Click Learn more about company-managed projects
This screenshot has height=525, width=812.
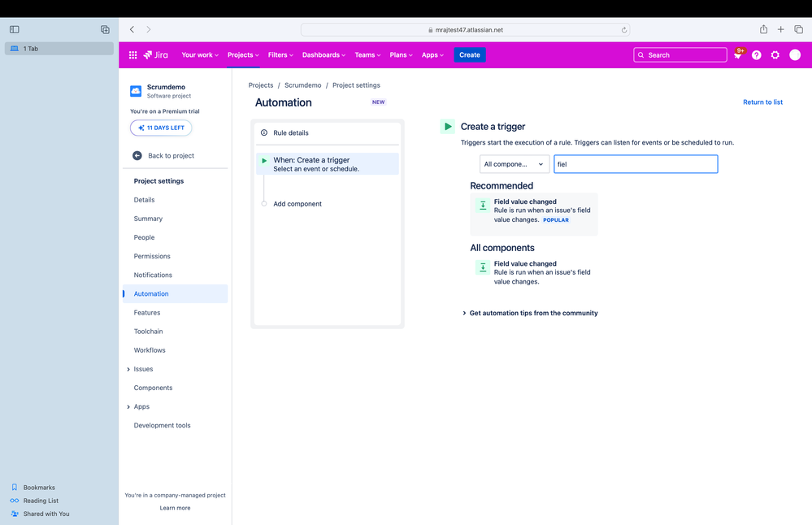(175, 508)
